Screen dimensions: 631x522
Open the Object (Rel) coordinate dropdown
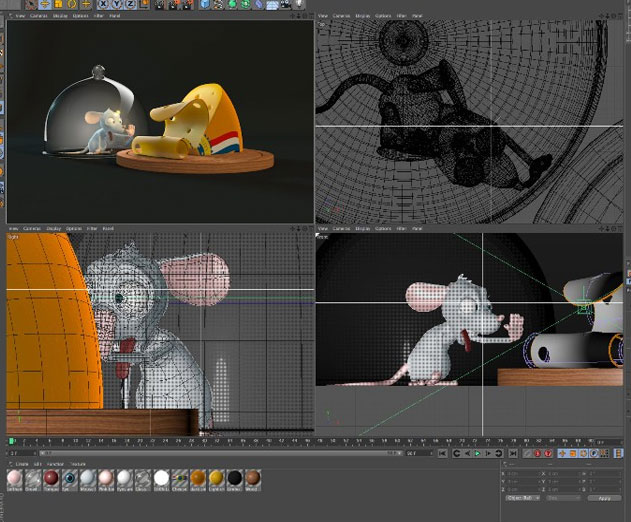pyautogui.click(x=522, y=498)
